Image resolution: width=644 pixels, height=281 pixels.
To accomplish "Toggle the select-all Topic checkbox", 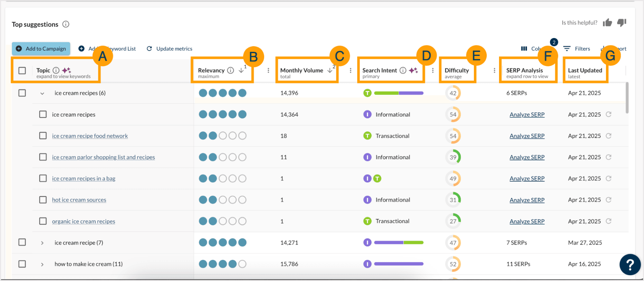I will pos(22,70).
